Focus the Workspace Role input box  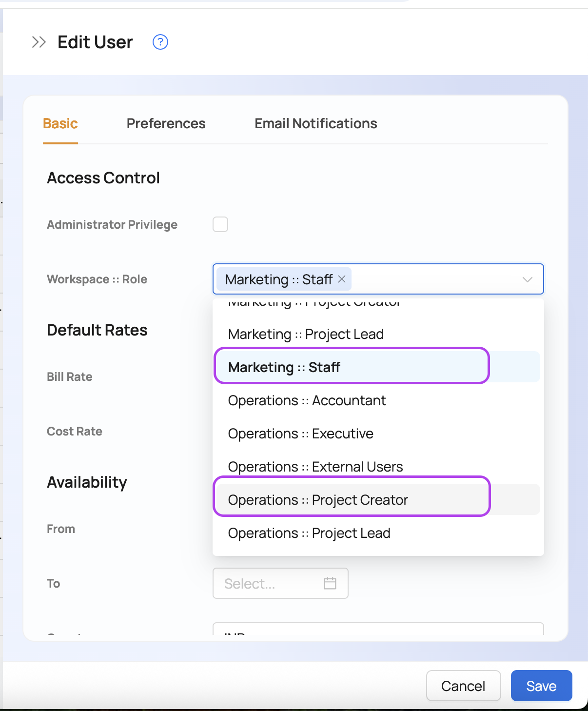434,279
